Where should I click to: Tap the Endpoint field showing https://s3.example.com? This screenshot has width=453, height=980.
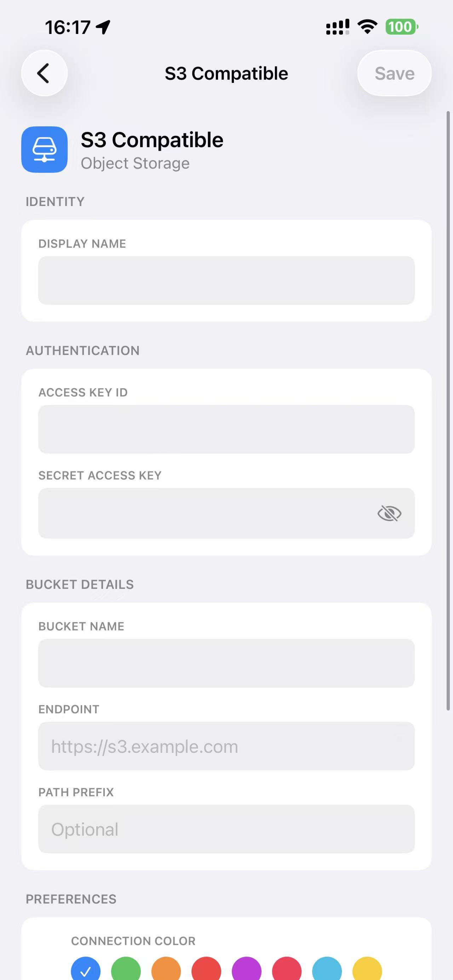[226, 746]
